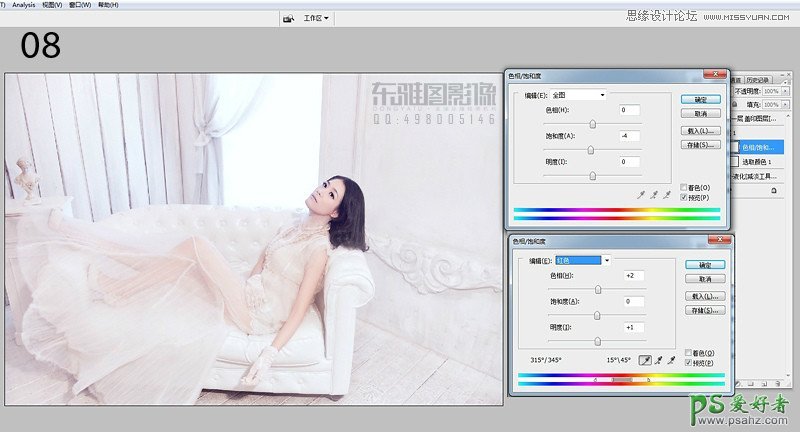Enable 着色 (Colorize) checkbox in upper dialog
The height and width of the screenshot is (432, 800).
coord(683,187)
